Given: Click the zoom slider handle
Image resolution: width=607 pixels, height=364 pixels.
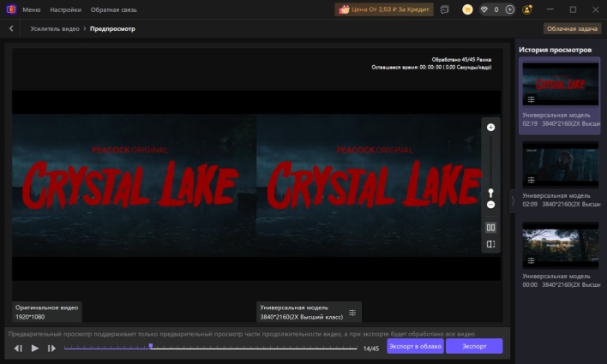Looking at the screenshot, I should coord(490,192).
